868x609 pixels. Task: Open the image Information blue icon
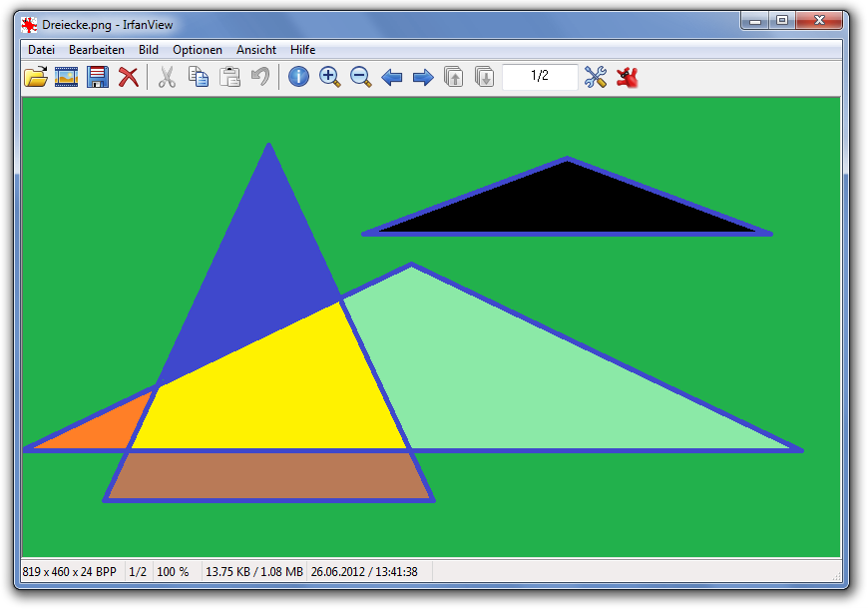click(x=298, y=77)
